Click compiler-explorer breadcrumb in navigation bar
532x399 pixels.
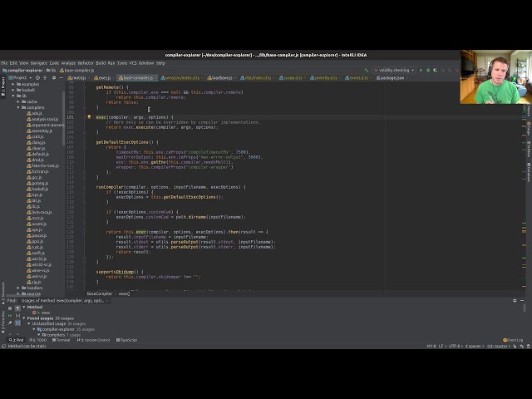pyautogui.click(x=22, y=70)
